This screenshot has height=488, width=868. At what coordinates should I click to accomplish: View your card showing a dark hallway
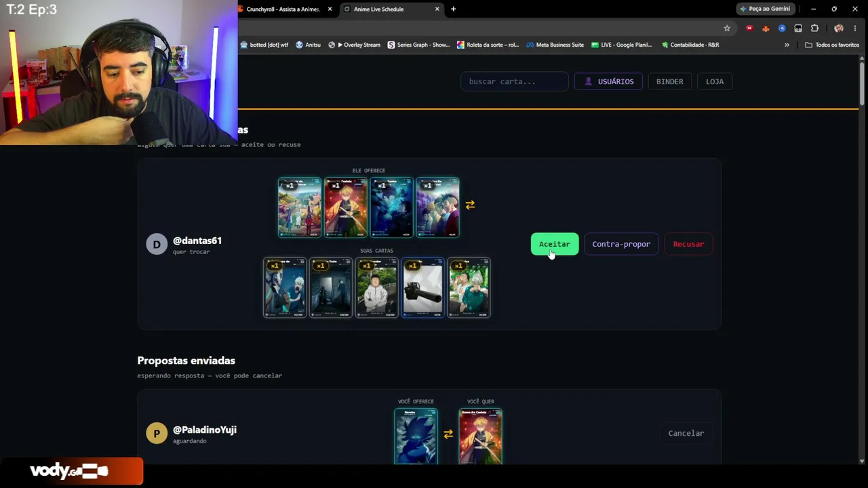(x=331, y=287)
